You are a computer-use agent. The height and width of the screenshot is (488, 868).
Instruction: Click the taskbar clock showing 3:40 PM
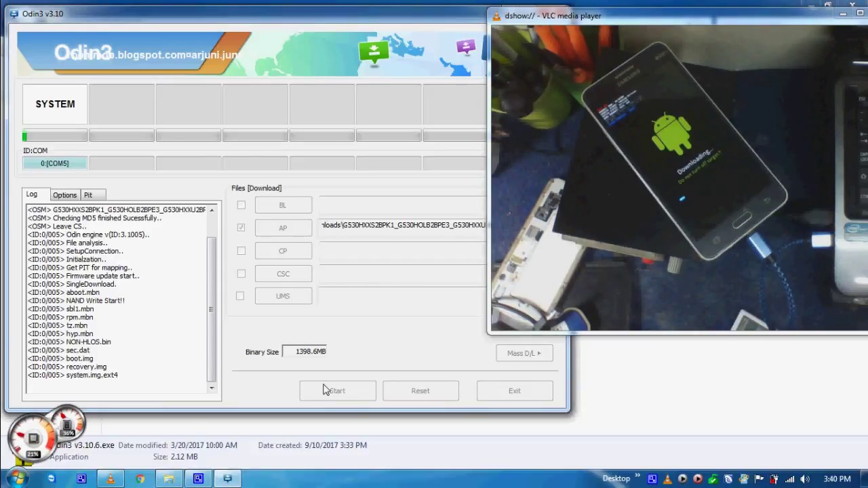click(x=837, y=479)
